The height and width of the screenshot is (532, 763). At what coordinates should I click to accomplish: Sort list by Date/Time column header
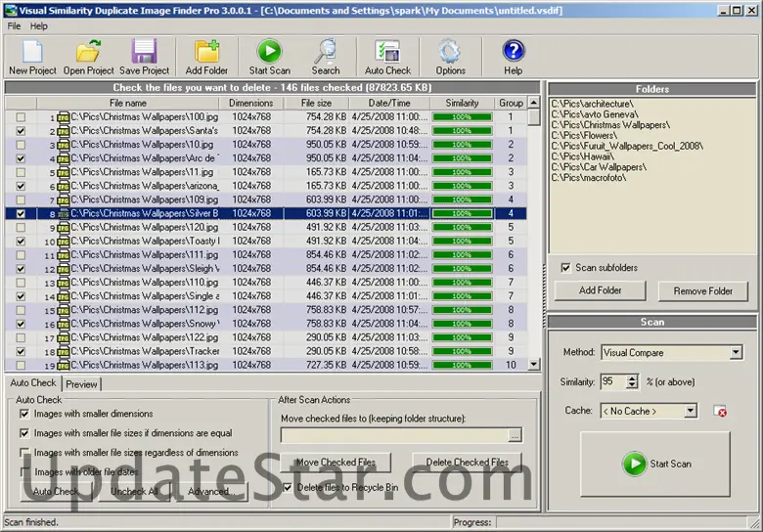click(x=389, y=103)
